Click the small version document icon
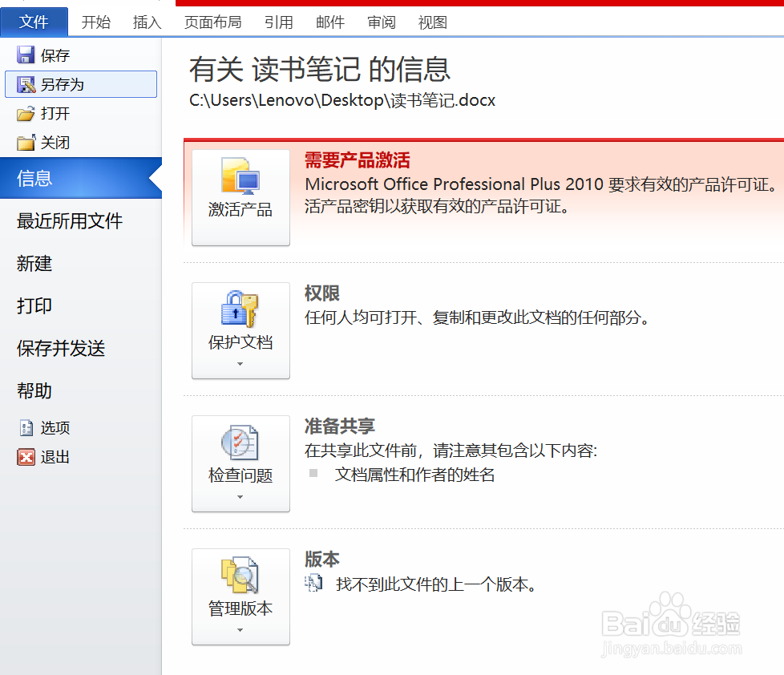784x675 pixels. (x=313, y=584)
